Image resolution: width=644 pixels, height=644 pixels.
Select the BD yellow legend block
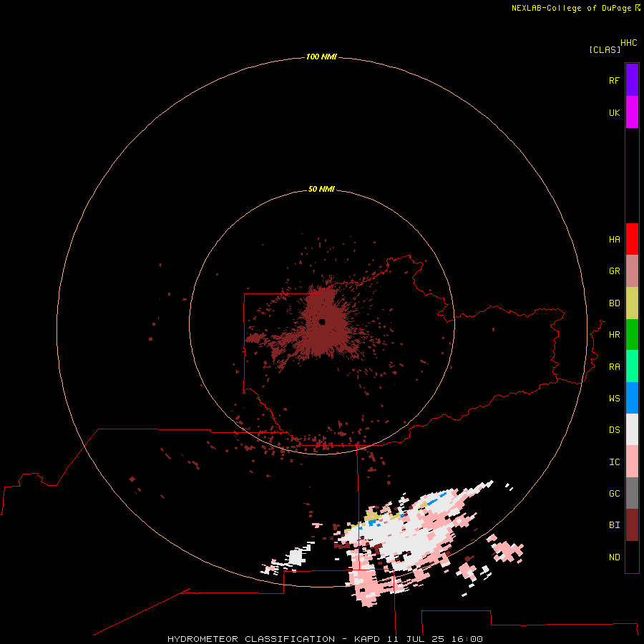[x=632, y=303]
